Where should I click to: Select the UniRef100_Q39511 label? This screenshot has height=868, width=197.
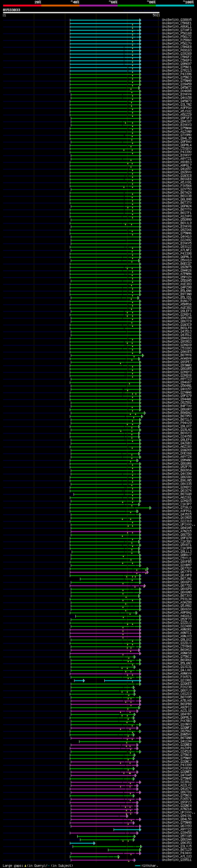click(177, 860)
